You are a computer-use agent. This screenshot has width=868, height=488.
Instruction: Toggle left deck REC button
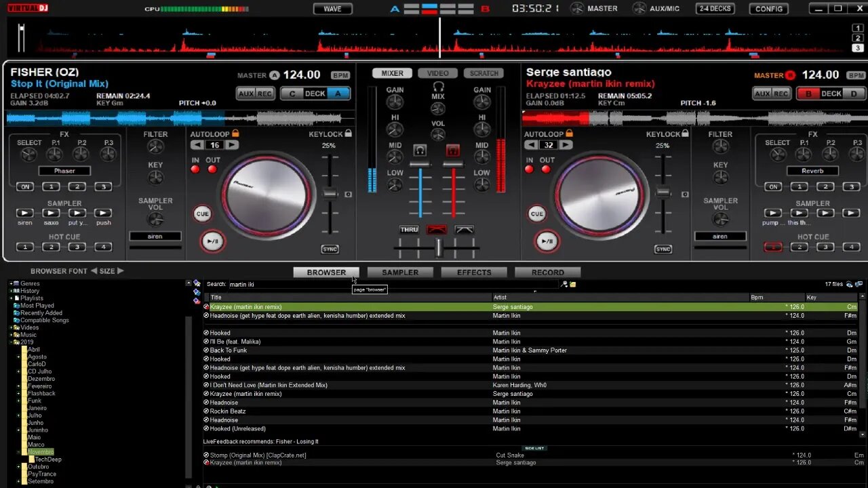pos(265,94)
